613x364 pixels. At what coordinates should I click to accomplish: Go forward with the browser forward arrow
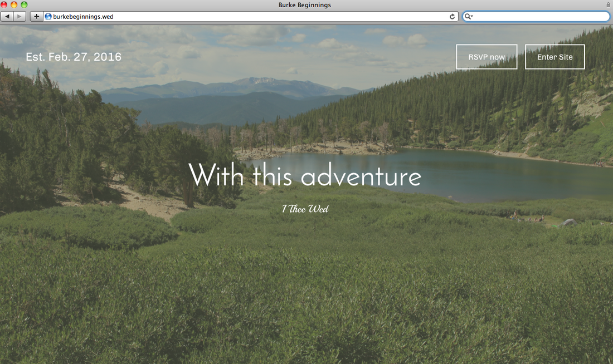[20, 16]
